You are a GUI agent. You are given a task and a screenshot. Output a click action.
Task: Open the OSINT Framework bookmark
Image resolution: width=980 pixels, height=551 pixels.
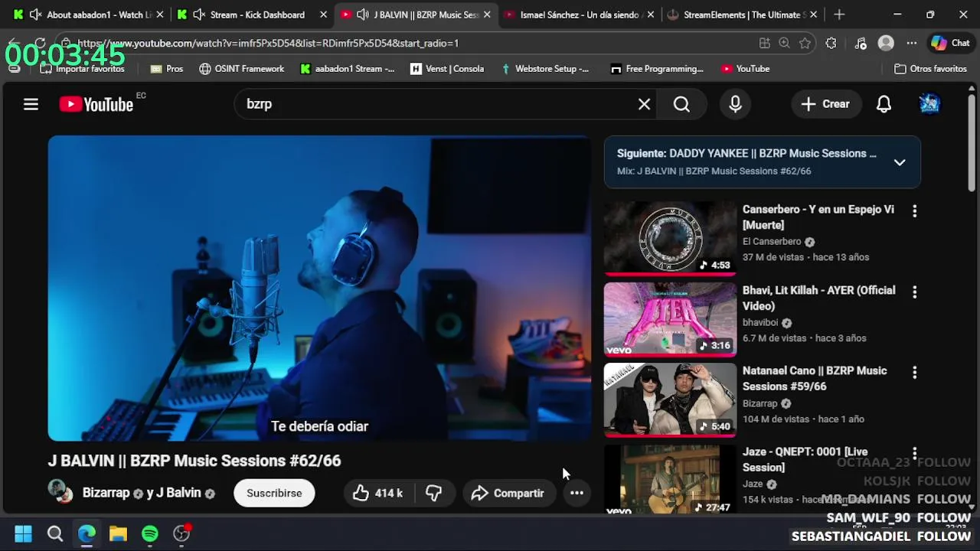[241, 69]
